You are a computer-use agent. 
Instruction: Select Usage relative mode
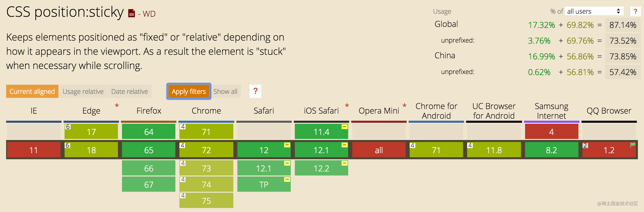[x=83, y=91]
